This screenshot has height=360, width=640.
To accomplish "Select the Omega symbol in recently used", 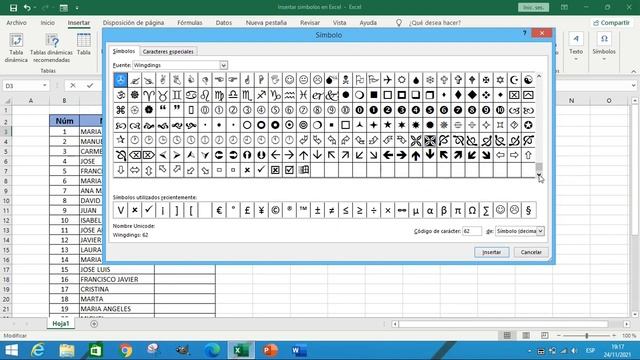I will (x=472, y=210).
